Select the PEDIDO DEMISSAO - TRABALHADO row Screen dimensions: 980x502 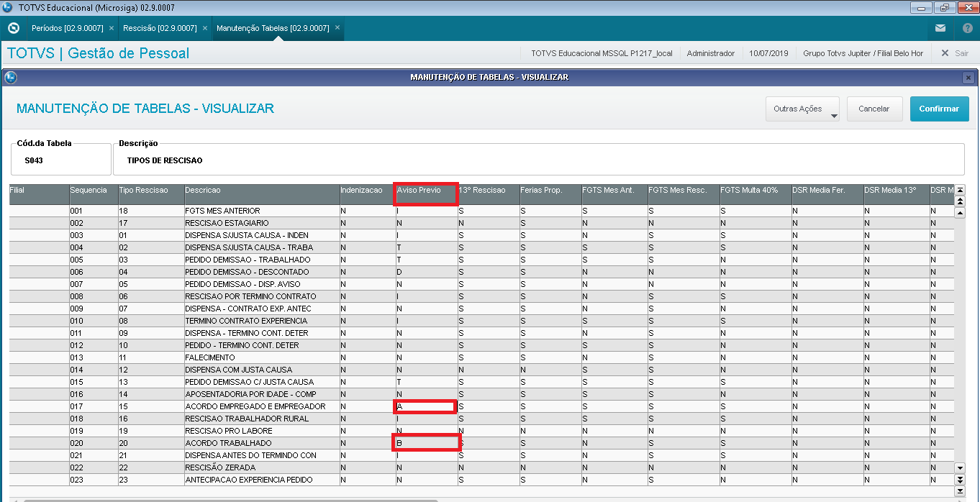481,260
